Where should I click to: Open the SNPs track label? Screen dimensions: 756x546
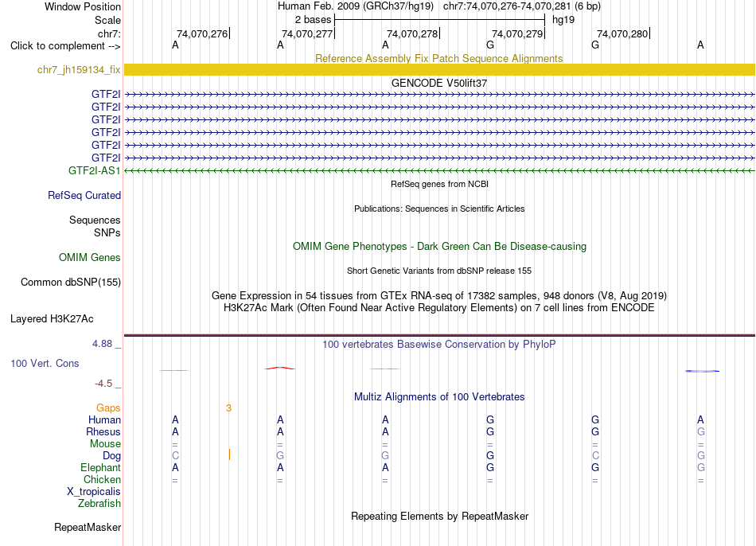pos(107,232)
